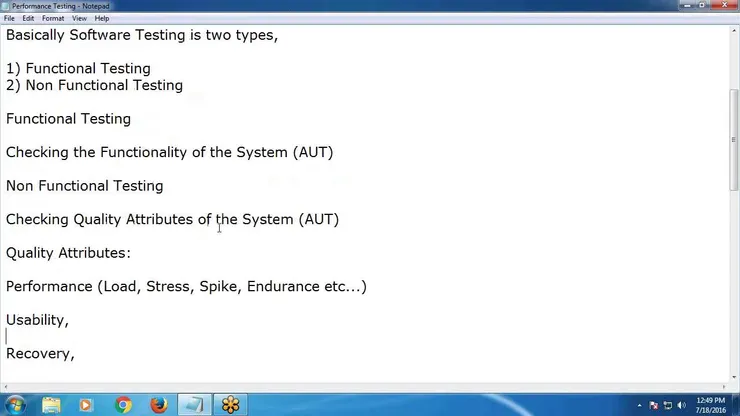Open the orange flower app in taskbar
Viewport: 740px width, 416px height.
coord(230,405)
